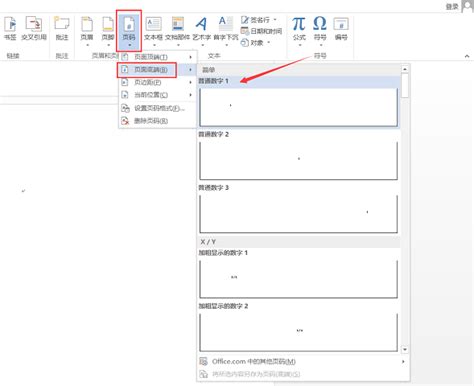Viewport: 474px width, 386px height.
Task: Choose 首字下沉 drop cap option
Action: 226,32
